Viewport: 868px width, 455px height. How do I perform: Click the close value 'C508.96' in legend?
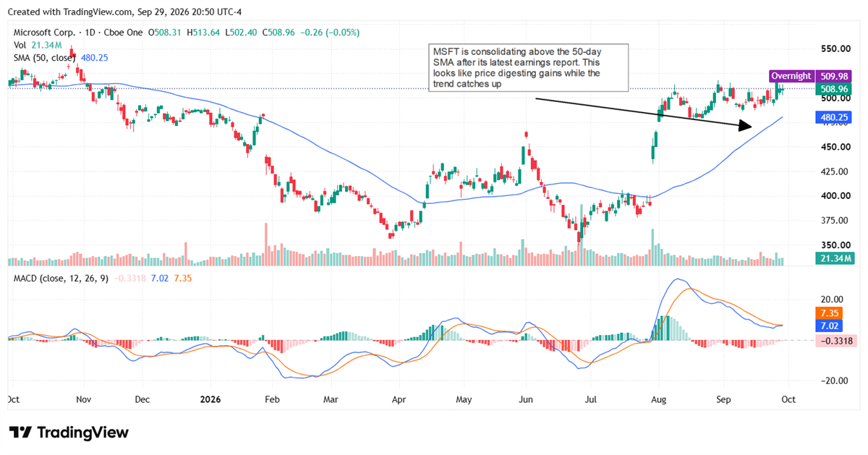tap(279, 33)
